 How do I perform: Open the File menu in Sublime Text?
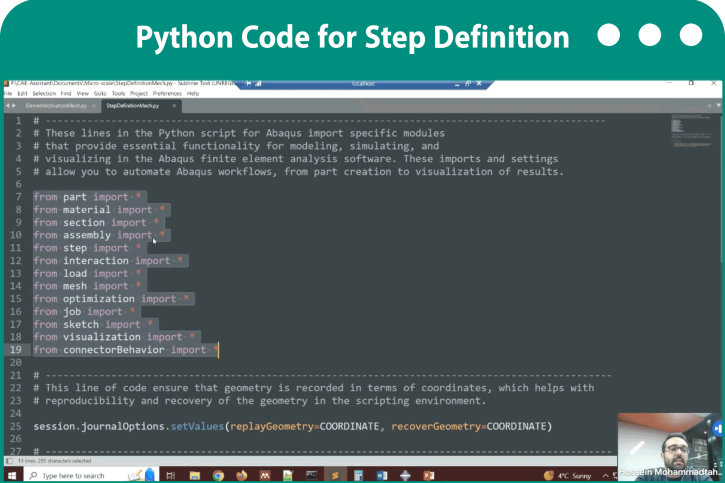click(x=8, y=93)
